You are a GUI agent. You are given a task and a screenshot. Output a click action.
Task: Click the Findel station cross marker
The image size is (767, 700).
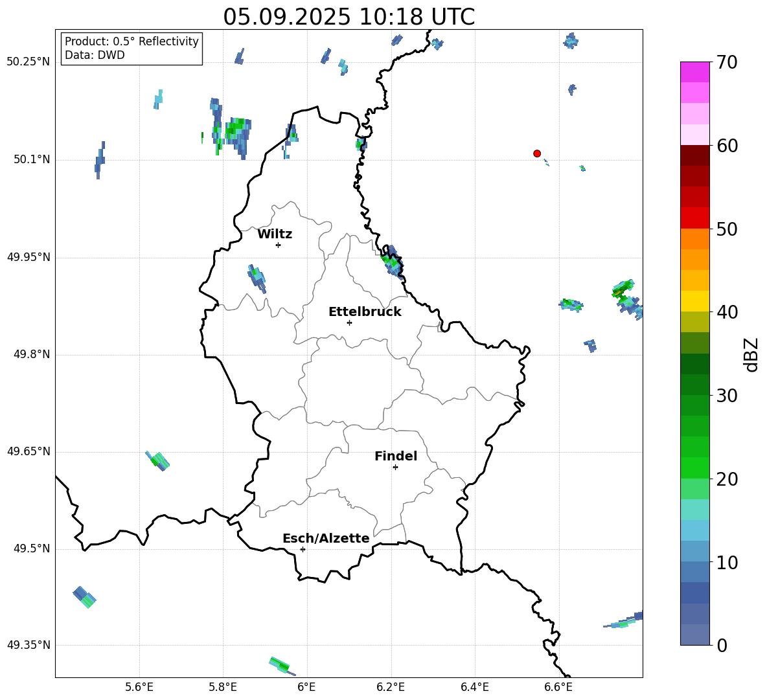(x=395, y=467)
